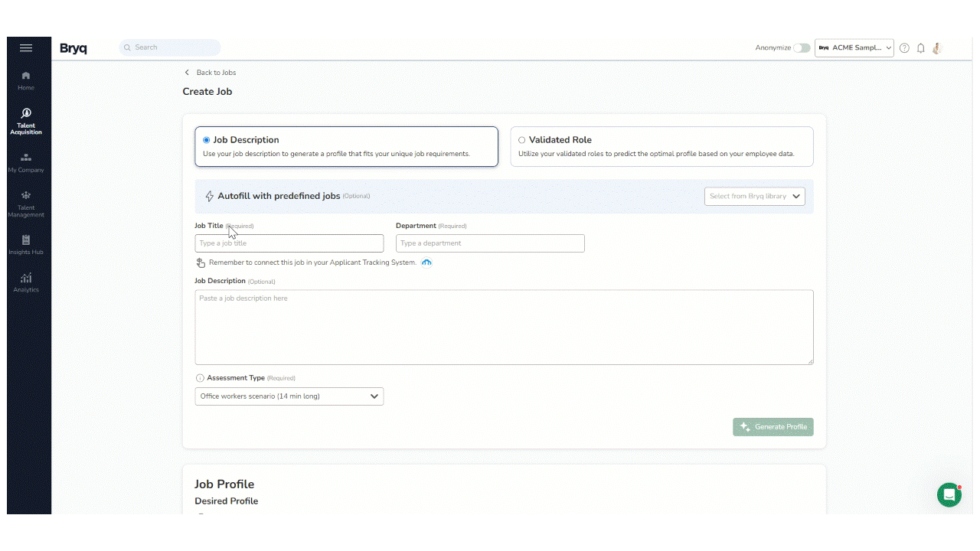Open the Assessment Type dropdown
Viewport: 980px width, 551px height.
tap(289, 396)
